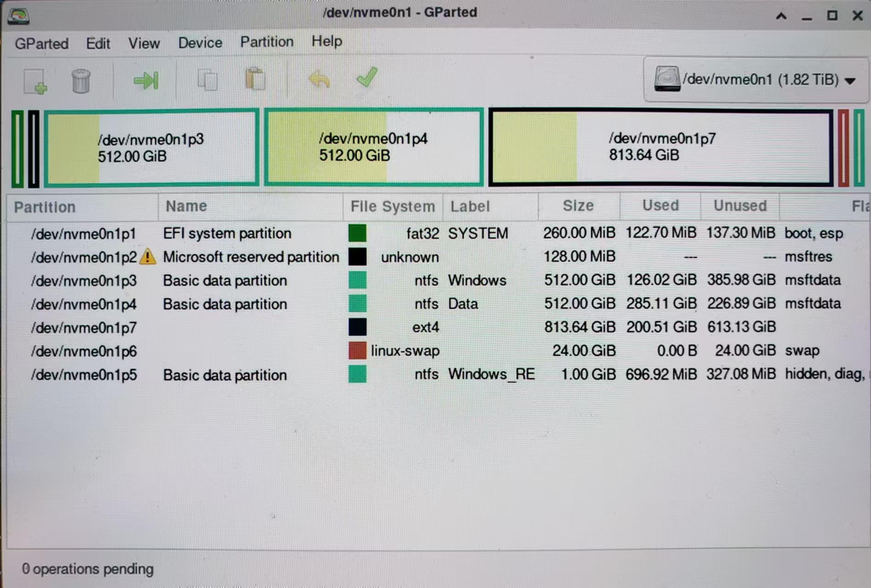871x588 pixels.
Task: Click the GParted app icon in title bar
Action: pyautogui.click(x=18, y=16)
